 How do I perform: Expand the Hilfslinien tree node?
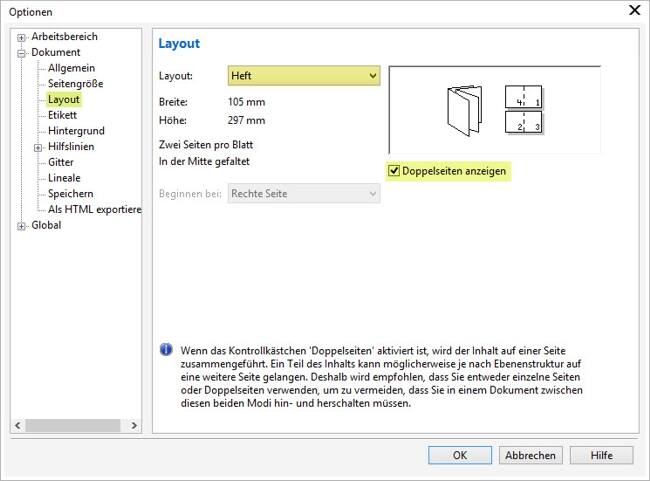38,148
